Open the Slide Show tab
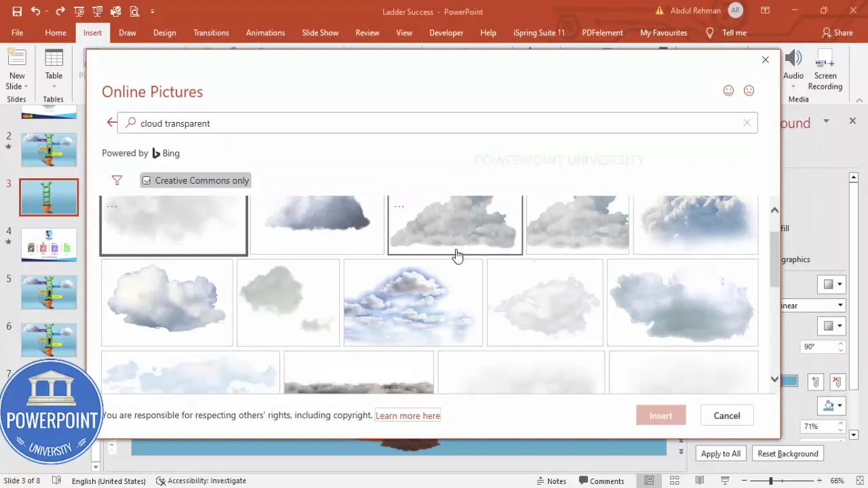 pyautogui.click(x=320, y=33)
